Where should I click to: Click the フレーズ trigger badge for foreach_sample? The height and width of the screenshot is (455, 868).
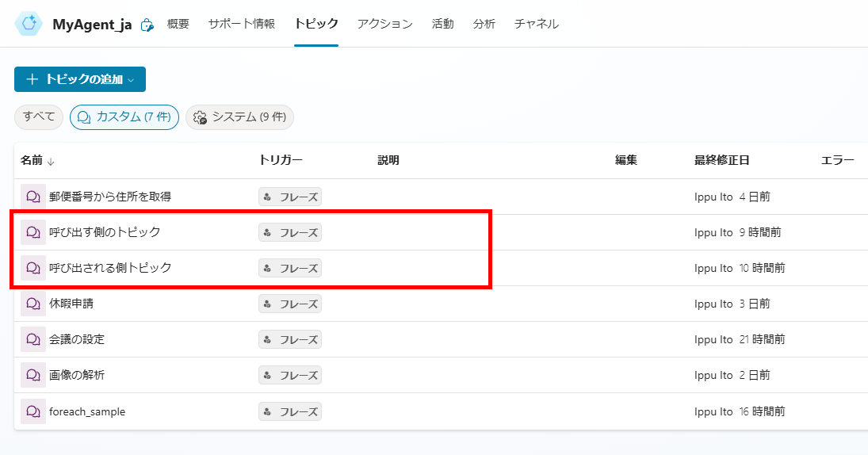290,411
